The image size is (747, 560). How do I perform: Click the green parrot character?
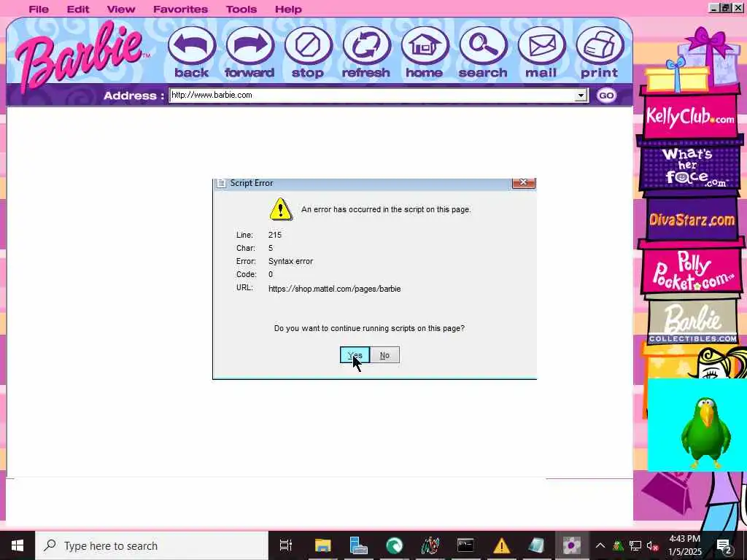coord(705,433)
